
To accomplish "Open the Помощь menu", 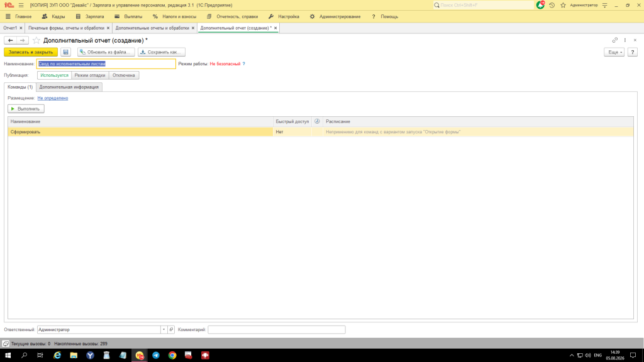I will pos(385,17).
